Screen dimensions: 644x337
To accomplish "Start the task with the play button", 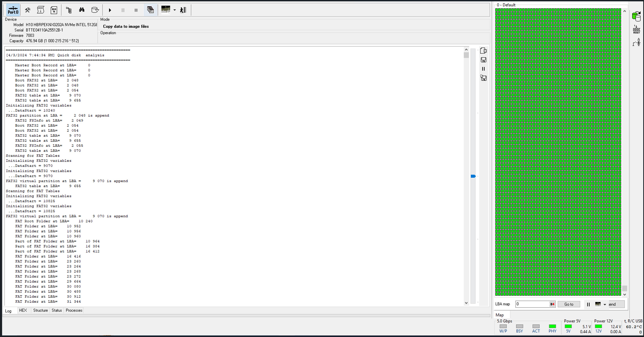I will 110,10.
